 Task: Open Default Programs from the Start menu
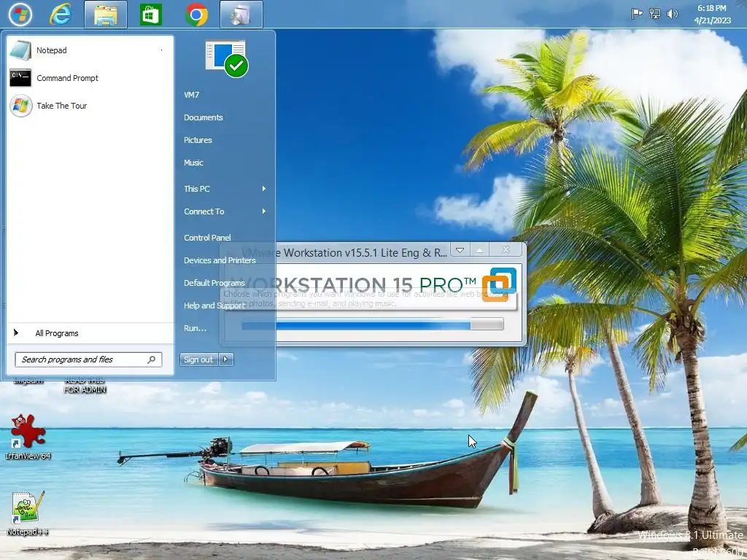(214, 283)
